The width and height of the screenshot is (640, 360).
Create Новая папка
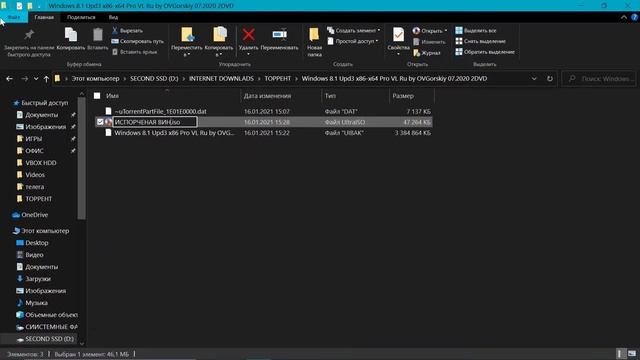(314, 42)
